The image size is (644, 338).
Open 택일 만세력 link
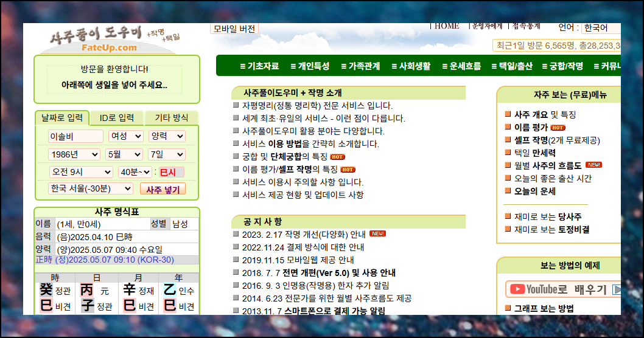tap(535, 153)
